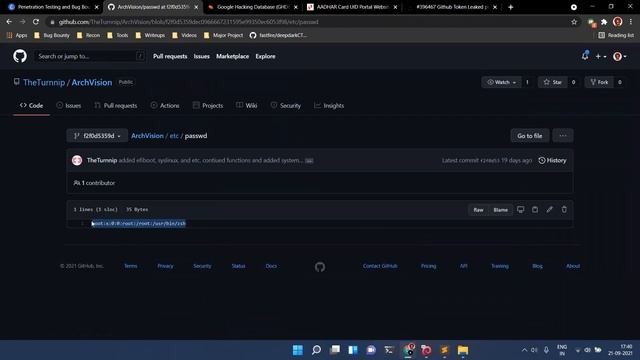Switch to Penetration Testing and Bug Bounty tab

(x=53, y=7)
